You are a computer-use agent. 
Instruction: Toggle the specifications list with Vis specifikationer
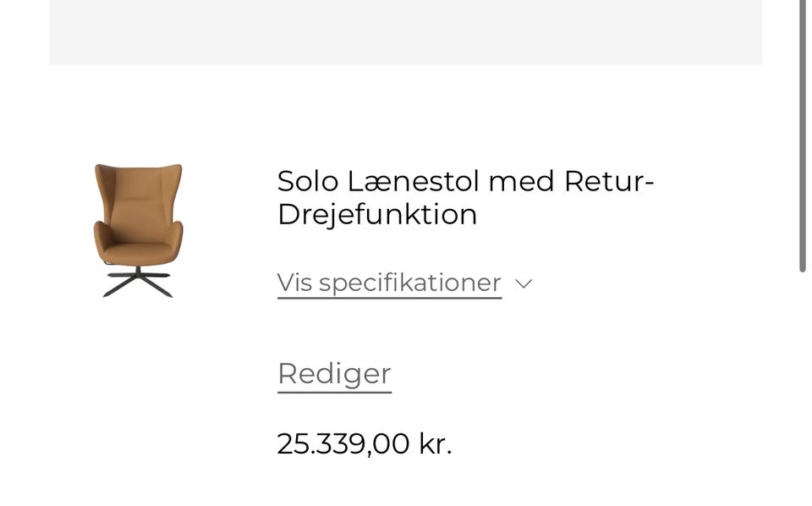point(389,283)
